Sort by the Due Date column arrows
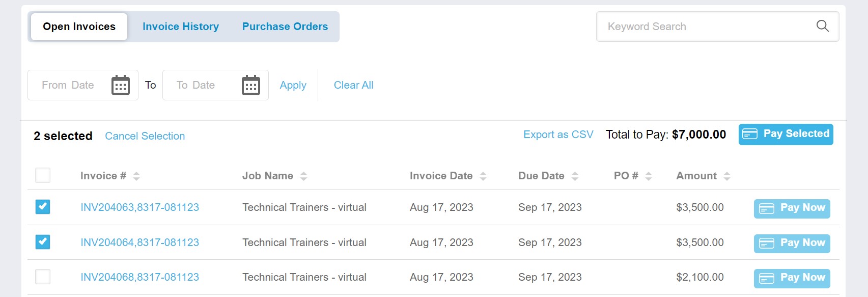The image size is (868, 297). click(576, 175)
